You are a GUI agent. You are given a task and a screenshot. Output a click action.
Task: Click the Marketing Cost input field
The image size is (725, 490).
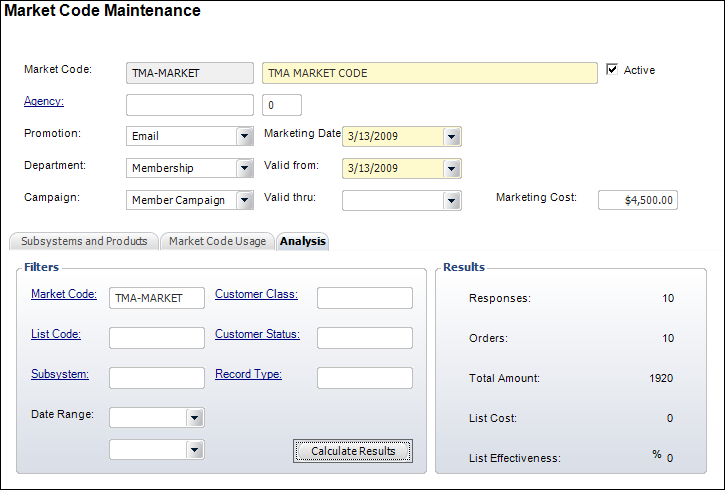pos(637,200)
